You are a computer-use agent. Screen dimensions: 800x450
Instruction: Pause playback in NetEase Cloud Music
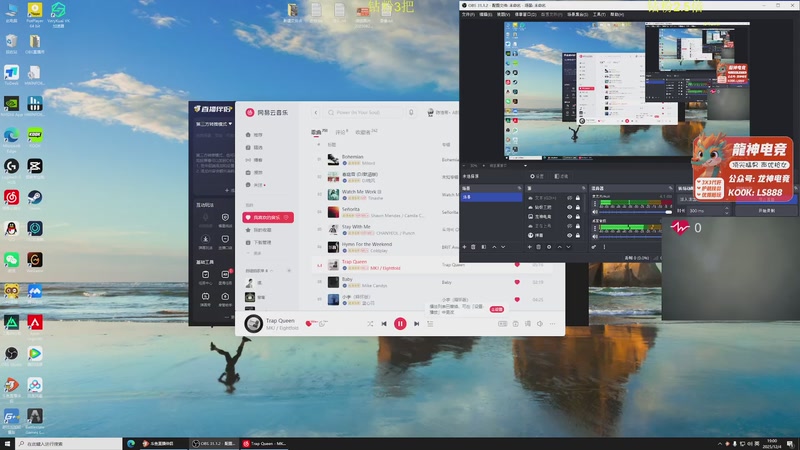[400, 323]
